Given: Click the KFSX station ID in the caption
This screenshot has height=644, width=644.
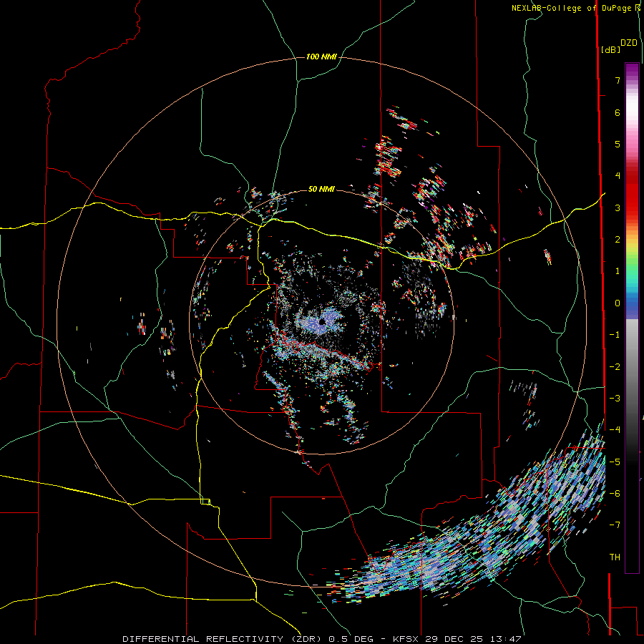Looking at the screenshot, I should click(x=406, y=639).
